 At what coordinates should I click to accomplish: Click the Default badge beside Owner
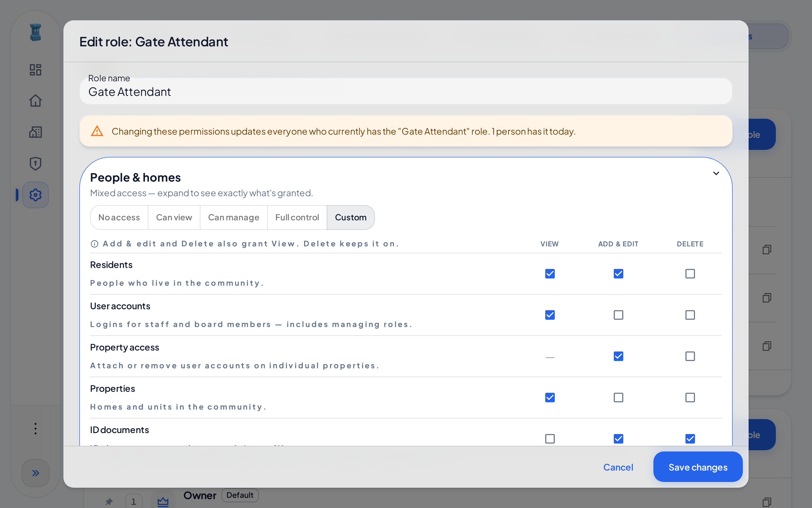point(240,496)
